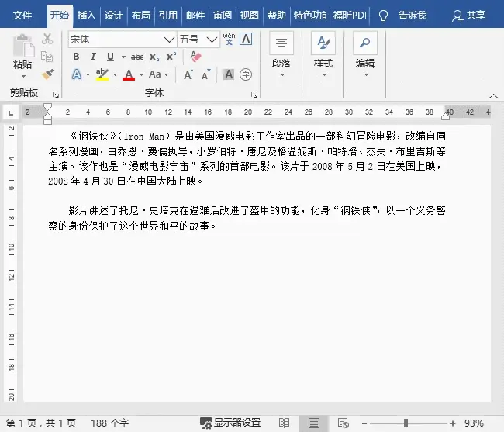Toggle strikethrough abc
Image resolution: width=504 pixels, height=432 pixels.
[137, 57]
